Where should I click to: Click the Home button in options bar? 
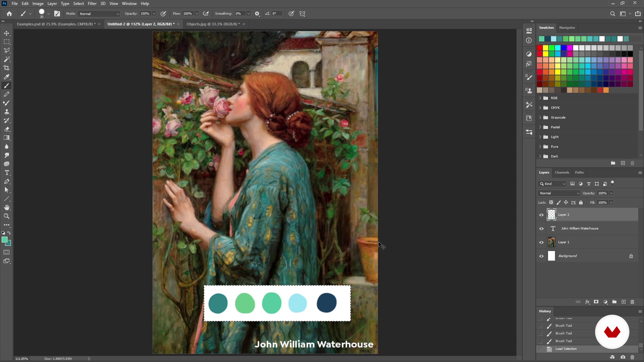10,14
